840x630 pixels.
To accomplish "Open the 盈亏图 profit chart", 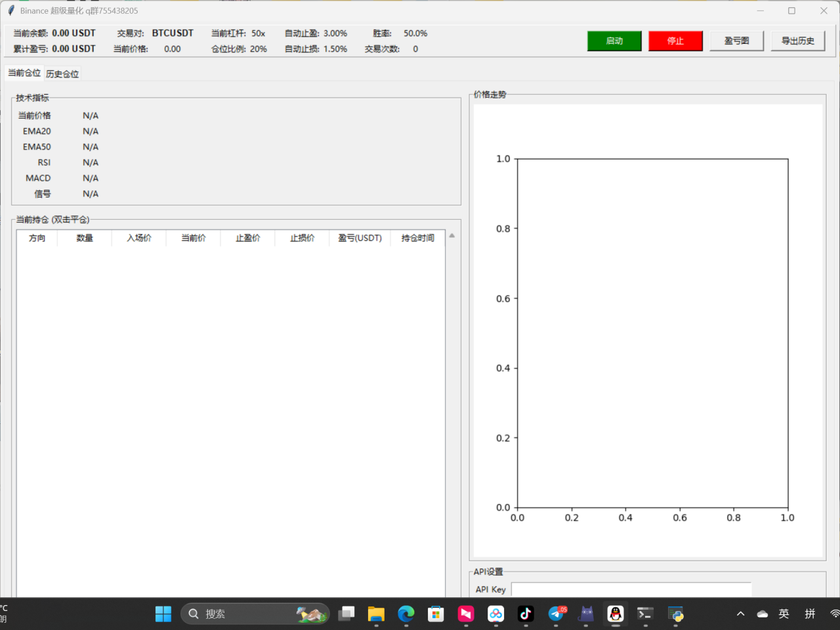I will (736, 41).
